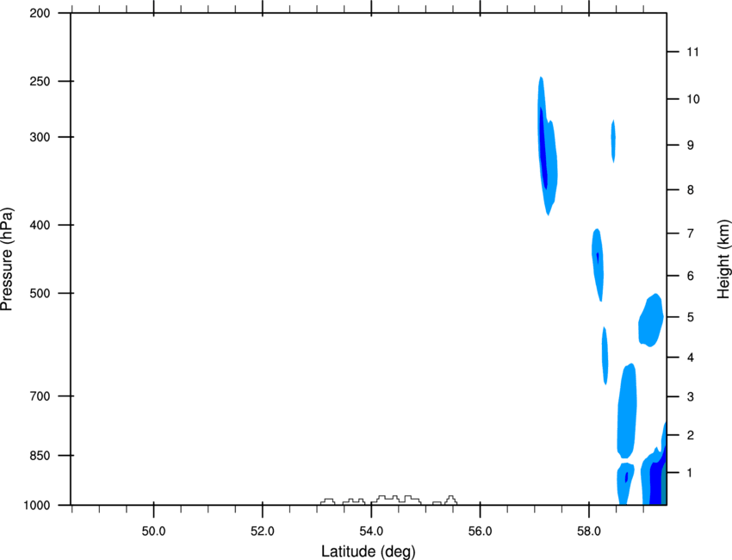Click the 1 km height label
Image resolution: width=732 pixels, height=560 pixels.
(691, 473)
